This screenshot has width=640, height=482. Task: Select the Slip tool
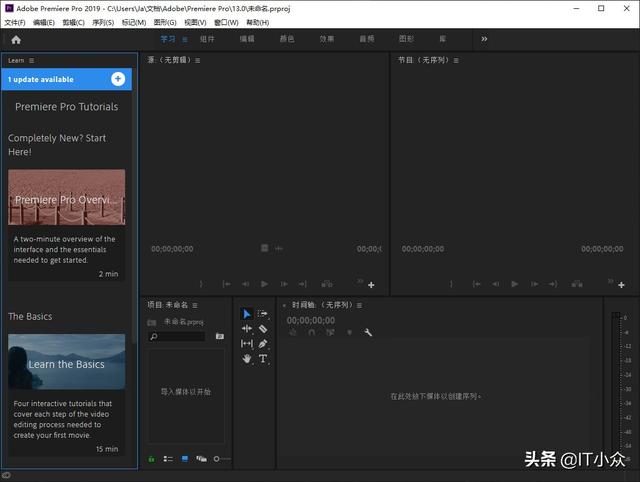[247, 344]
